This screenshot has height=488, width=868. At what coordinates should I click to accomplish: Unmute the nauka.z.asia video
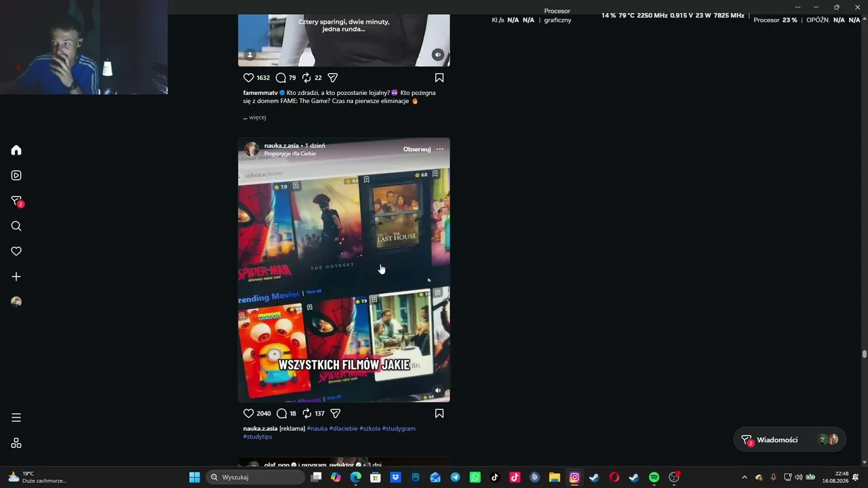click(438, 390)
